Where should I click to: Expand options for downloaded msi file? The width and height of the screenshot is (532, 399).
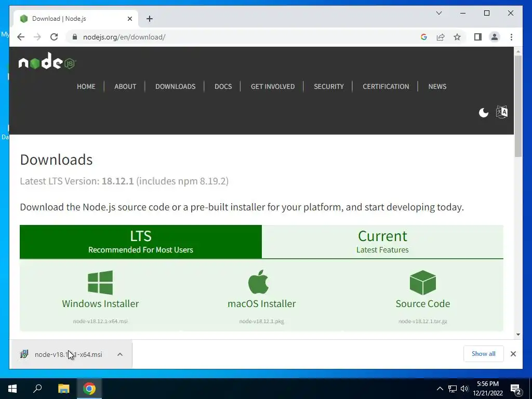pyautogui.click(x=120, y=354)
